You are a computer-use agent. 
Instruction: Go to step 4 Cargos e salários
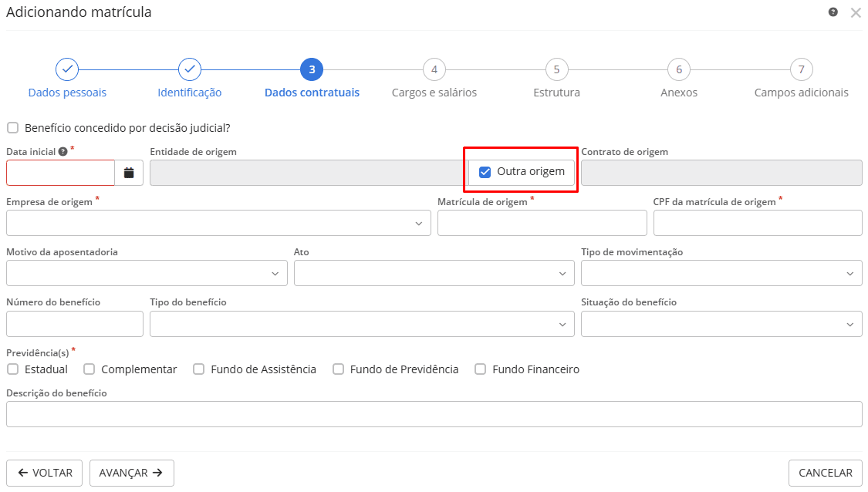click(x=434, y=69)
